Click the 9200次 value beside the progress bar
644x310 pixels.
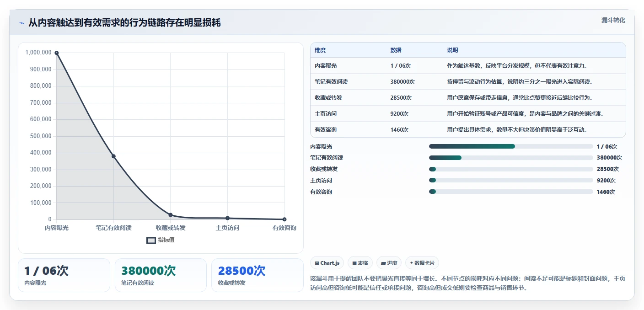click(606, 181)
